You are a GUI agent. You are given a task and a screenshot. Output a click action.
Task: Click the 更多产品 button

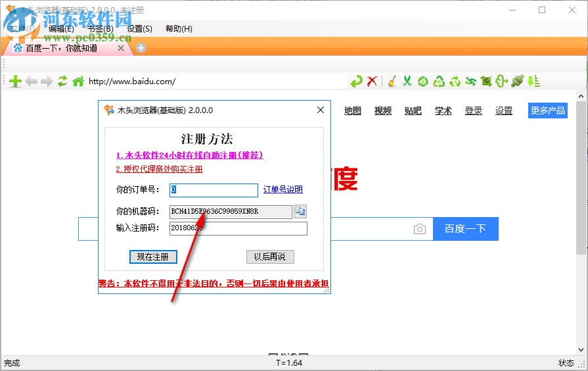pos(547,111)
